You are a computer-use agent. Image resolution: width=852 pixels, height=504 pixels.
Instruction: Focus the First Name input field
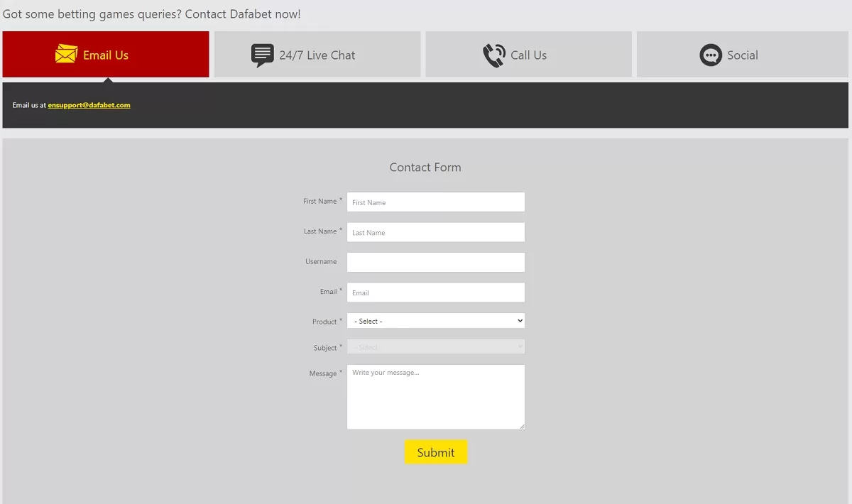click(x=436, y=202)
